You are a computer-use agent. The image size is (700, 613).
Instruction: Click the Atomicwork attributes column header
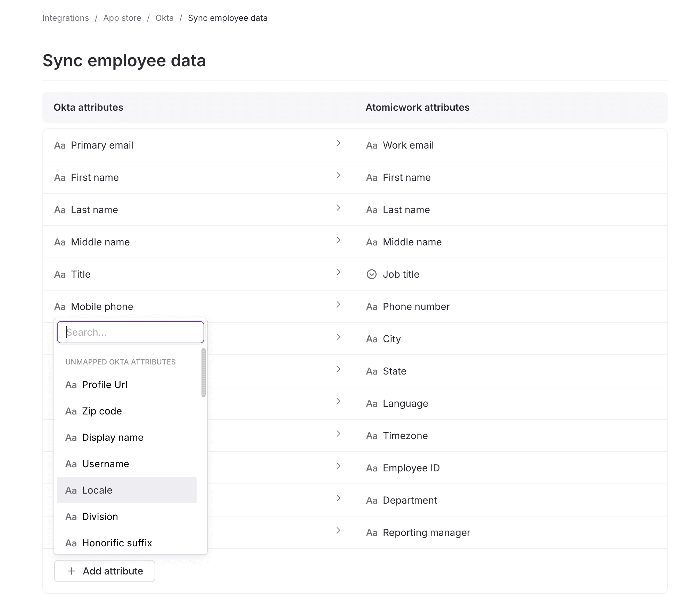[x=418, y=107]
